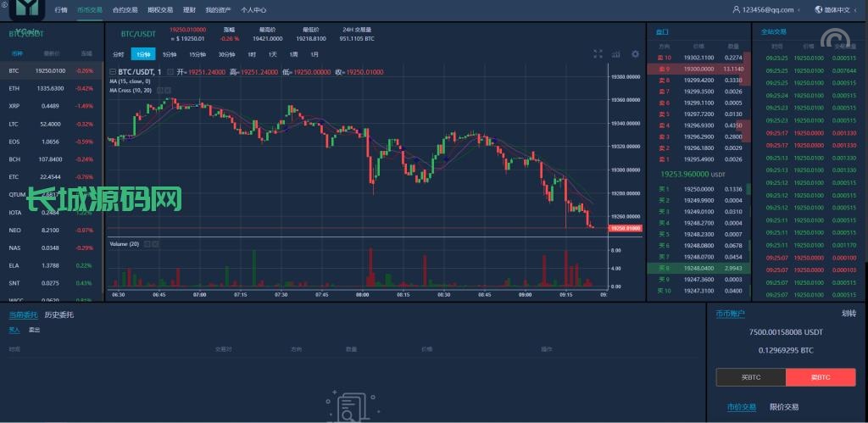The image size is (868, 423).
Task: Select ETC row in coin list
Action: [x=52, y=177]
